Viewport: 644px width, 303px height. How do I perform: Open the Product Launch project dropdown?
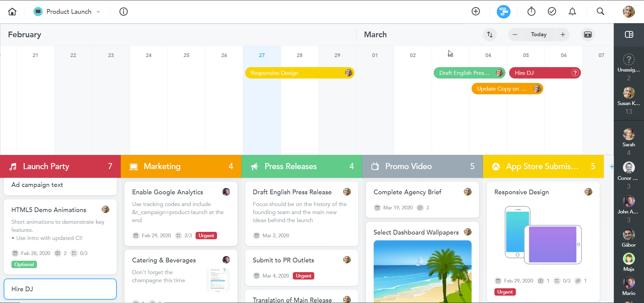click(67, 12)
